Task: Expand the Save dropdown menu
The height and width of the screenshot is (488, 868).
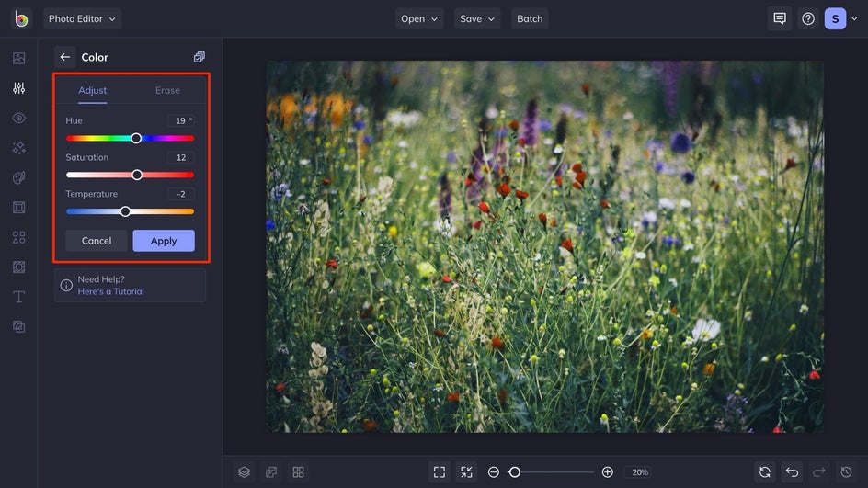Action: click(477, 18)
